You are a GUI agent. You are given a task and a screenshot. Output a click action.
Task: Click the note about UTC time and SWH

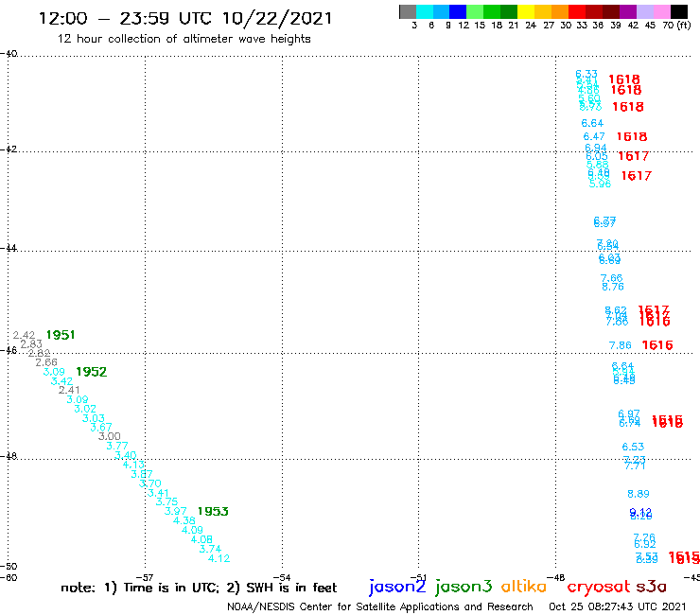(x=199, y=588)
